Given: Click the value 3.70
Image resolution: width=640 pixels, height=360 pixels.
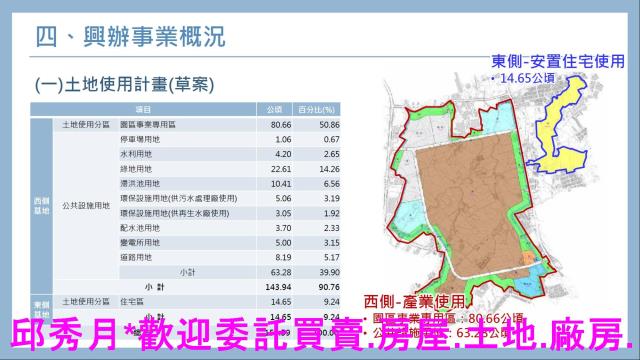Looking at the screenshot, I should [283, 228].
